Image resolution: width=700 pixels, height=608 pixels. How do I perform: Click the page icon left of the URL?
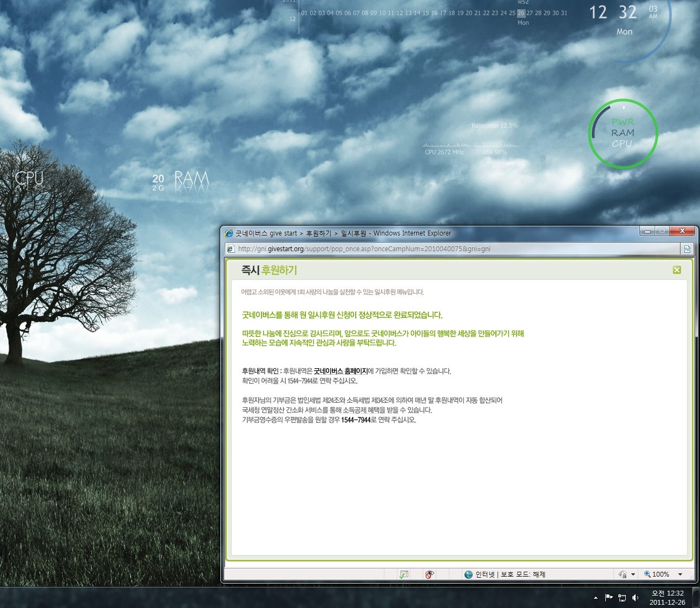[231, 249]
